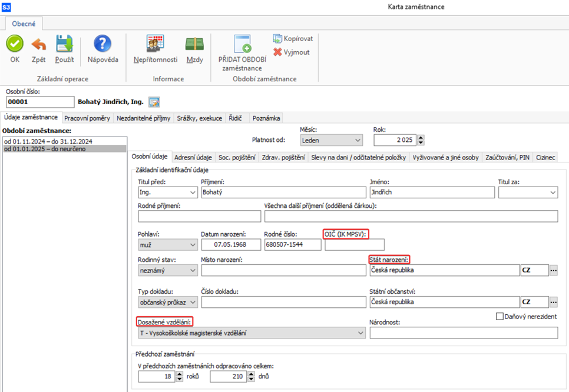
Task: Open the Nepřítomnosti absences icon
Action: 156,44
